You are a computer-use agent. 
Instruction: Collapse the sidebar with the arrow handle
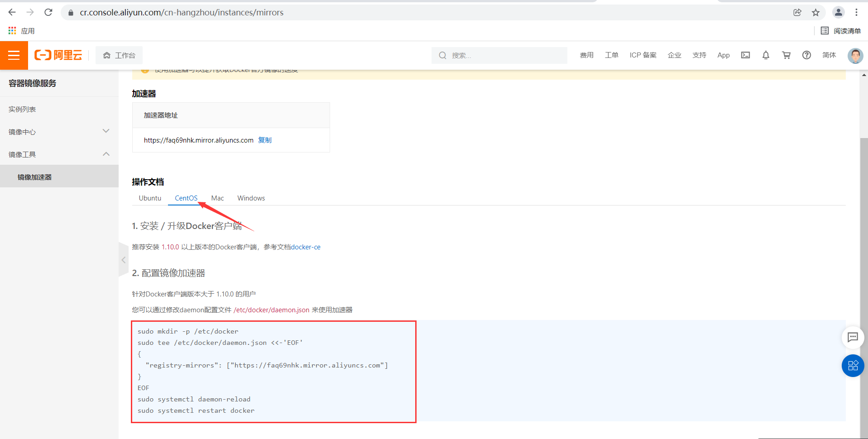123,260
